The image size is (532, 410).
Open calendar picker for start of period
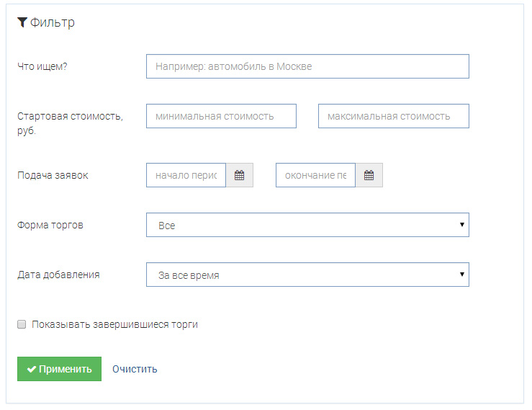pos(239,175)
